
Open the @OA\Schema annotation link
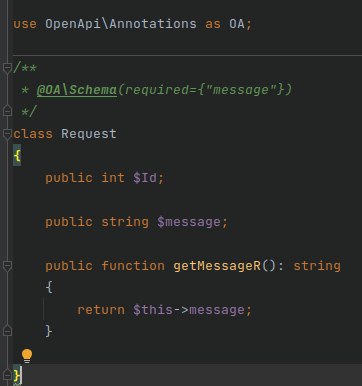click(x=77, y=90)
